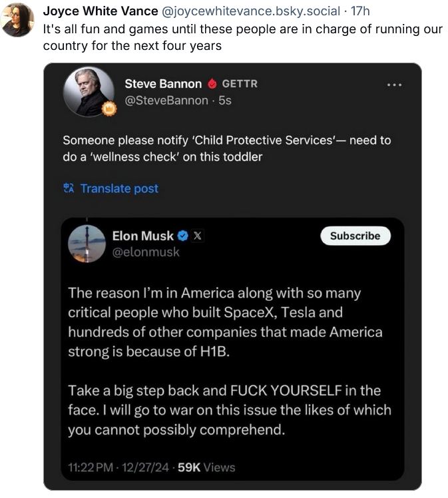This screenshot has height=498, width=448.
Task: Click the gold crown badge on avatar
Action: tap(109, 109)
